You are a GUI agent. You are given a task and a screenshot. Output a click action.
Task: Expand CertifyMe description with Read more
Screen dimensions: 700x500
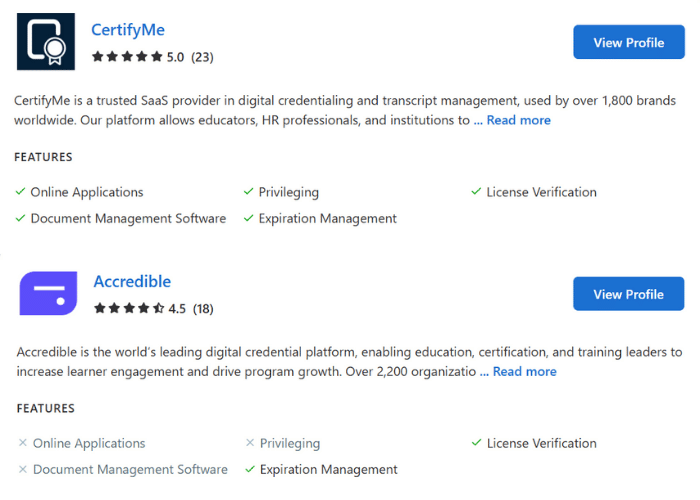click(x=518, y=120)
